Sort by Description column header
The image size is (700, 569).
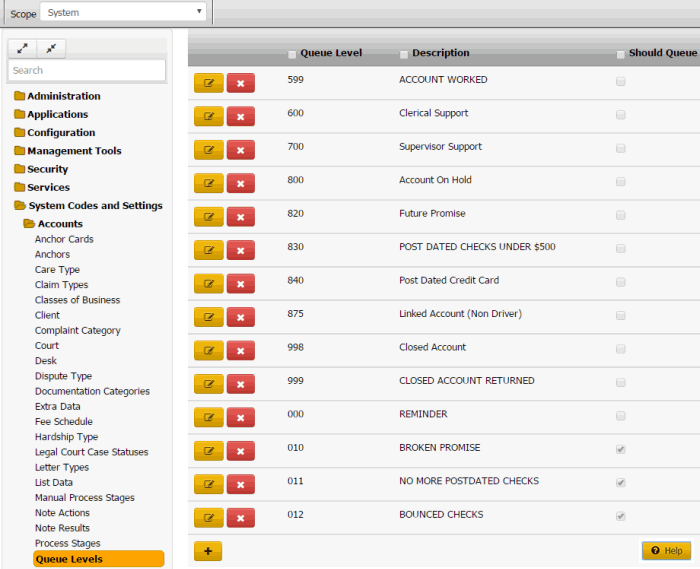coord(440,53)
